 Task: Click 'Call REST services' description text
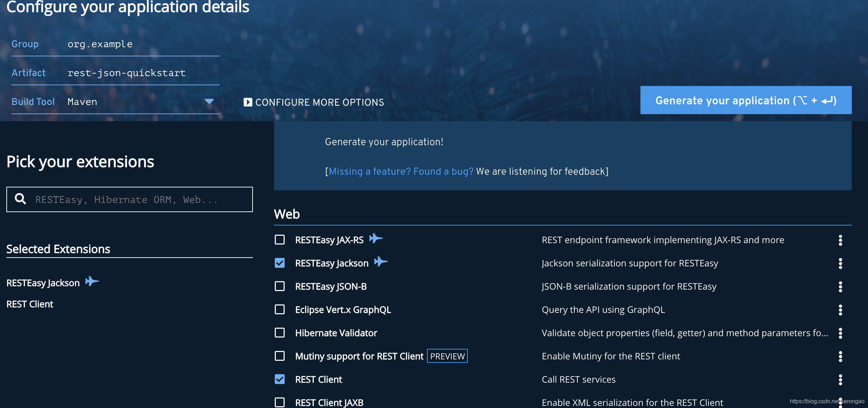(578, 379)
